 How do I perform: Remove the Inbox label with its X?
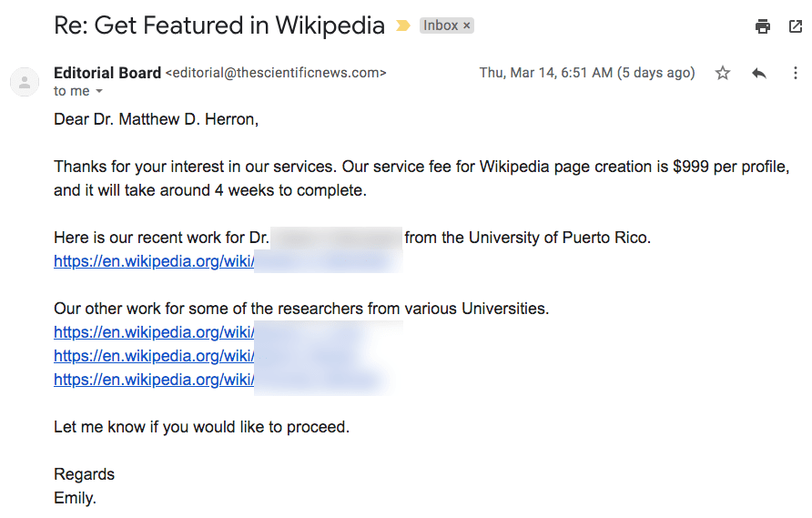(x=467, y=26)
